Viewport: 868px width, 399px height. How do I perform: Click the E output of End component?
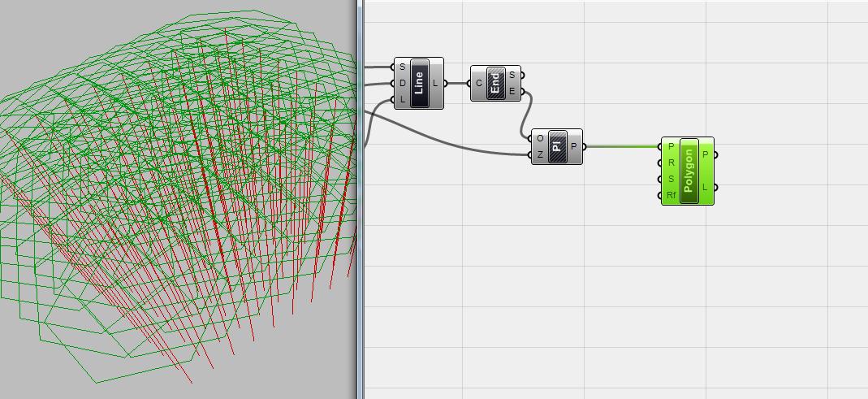click(512, 92)
